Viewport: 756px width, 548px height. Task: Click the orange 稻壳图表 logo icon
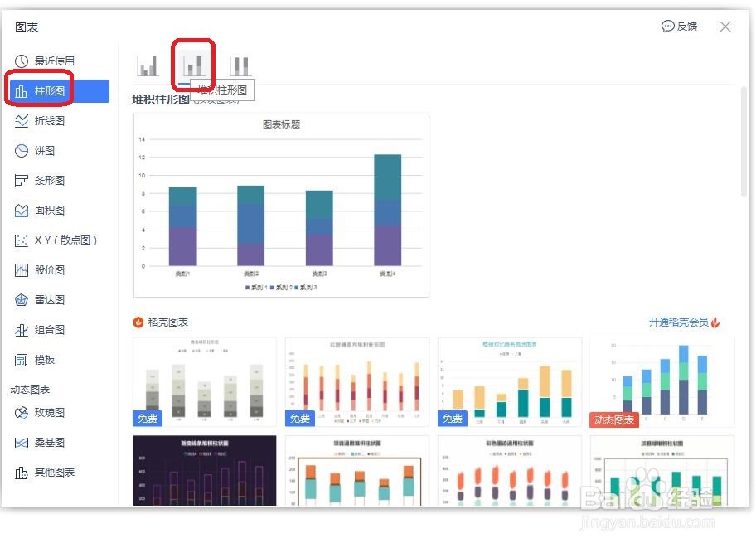[138, 322]
